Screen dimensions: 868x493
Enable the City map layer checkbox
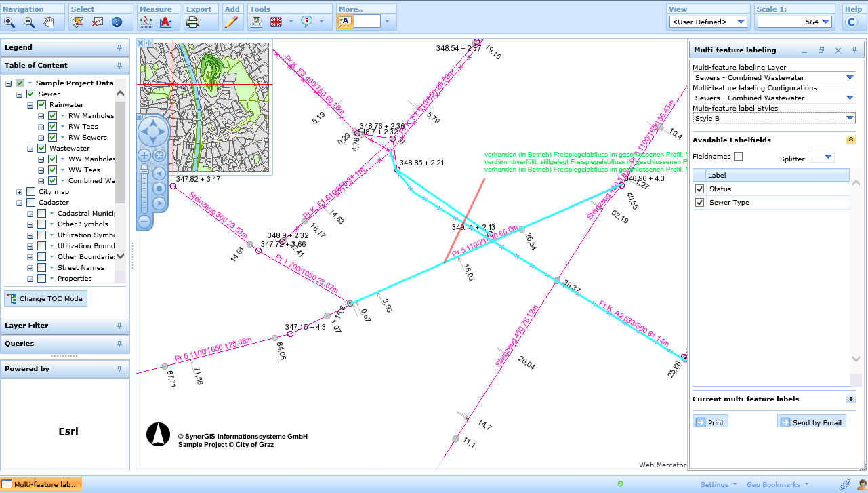(31, 192)
